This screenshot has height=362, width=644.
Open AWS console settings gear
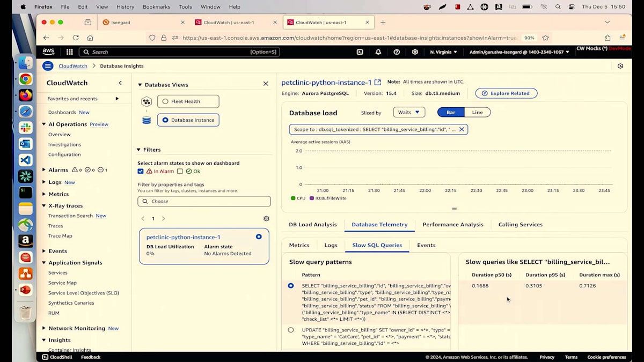415,52
